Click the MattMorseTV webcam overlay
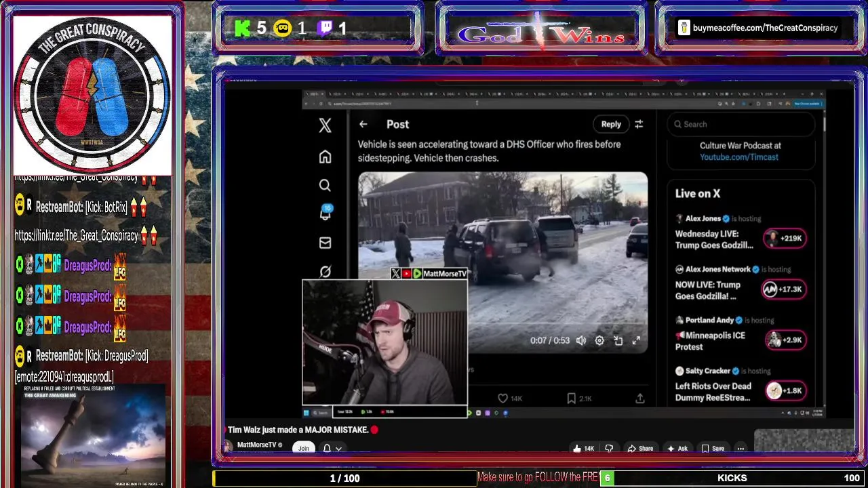The width and height of the screenshot is (868, 488). 384,343
